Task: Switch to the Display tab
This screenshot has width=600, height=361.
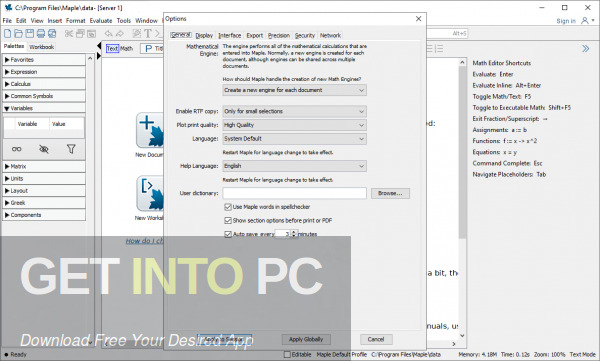Action: (x=204, y=35)
